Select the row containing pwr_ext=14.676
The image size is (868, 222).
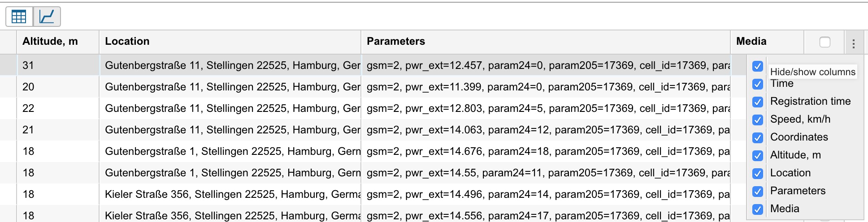click(x=448, y=151)
